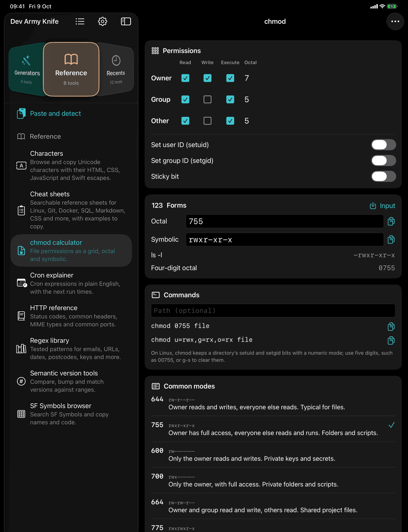This screenshot has height=532, width=408.
Task: Enable Set group ID (setgid) switch
Action: click(384, 160)
